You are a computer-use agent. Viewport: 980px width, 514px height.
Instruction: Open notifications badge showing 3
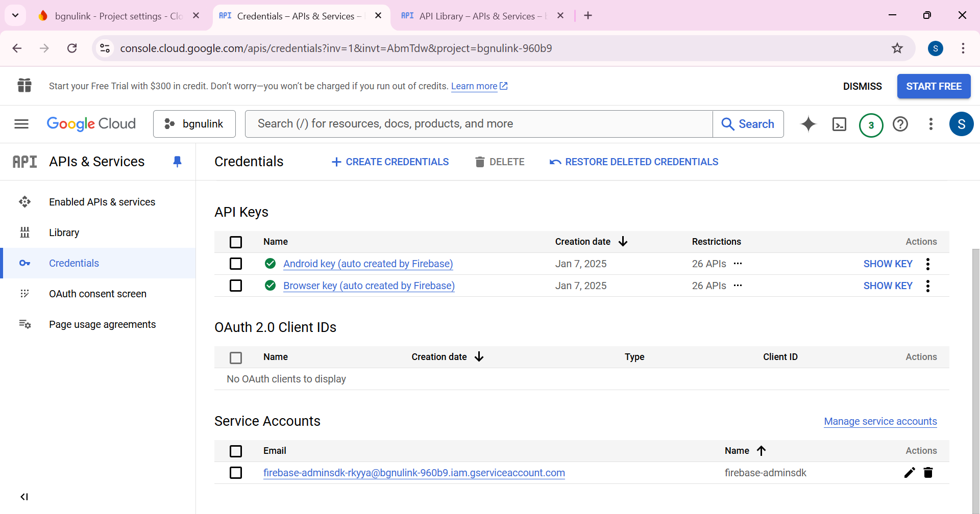[871, 125]
